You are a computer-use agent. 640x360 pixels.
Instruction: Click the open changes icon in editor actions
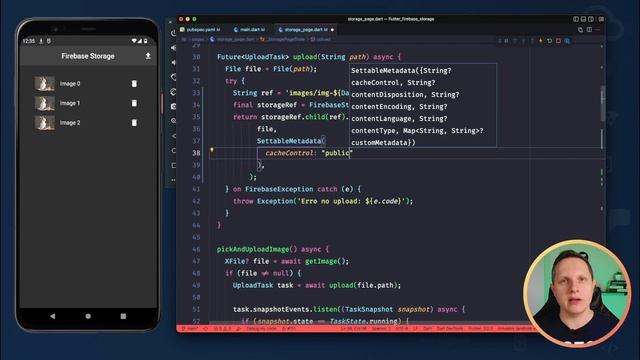580,30
